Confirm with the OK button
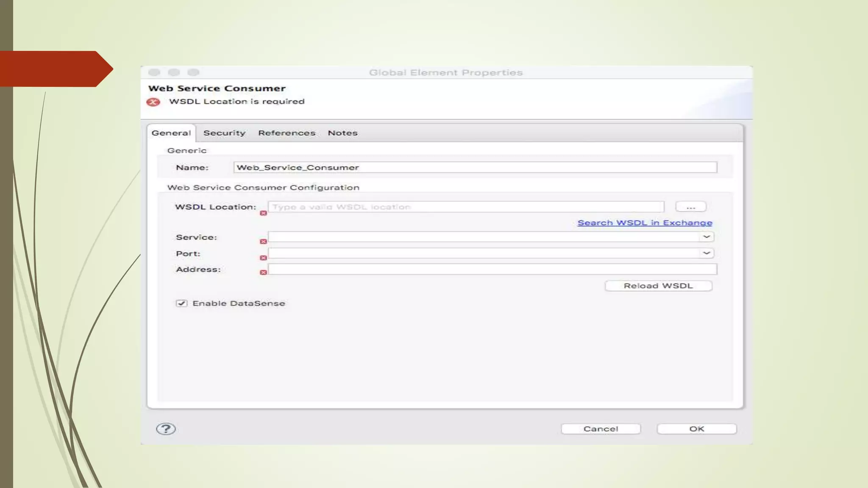The width and height of the screenshot is (868, 488). pyautogui.click(x=696, y=429)
